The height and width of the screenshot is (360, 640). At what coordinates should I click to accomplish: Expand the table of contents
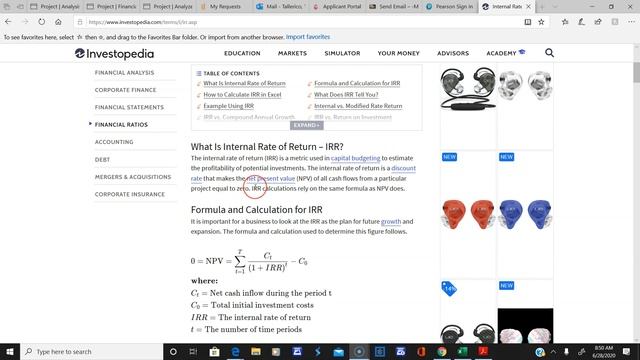tap(307, 125)
